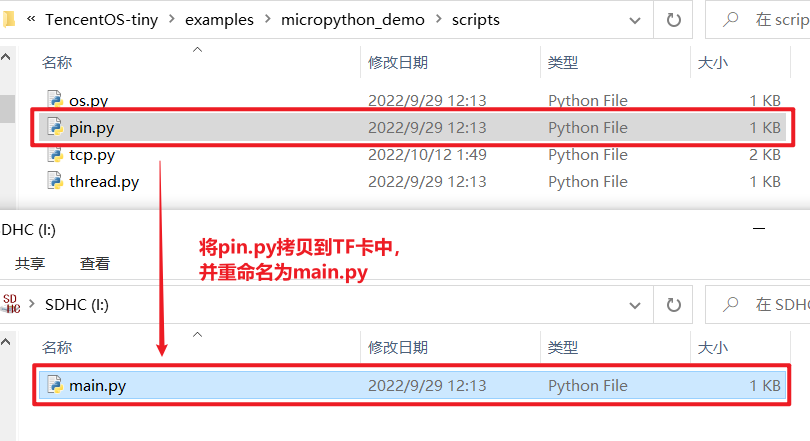
Task: Click the os.py file icon
Action: click(55, 99)
